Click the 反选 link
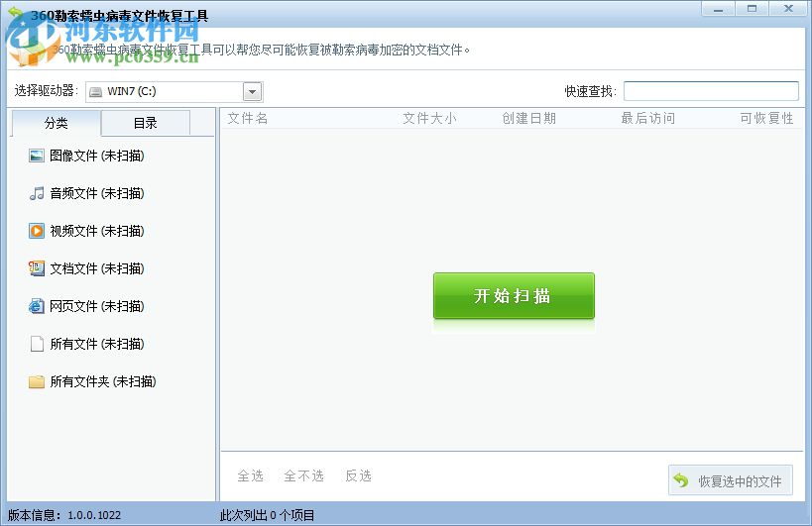The width and height of the screenshot is (812, 526). click(358, 475)
